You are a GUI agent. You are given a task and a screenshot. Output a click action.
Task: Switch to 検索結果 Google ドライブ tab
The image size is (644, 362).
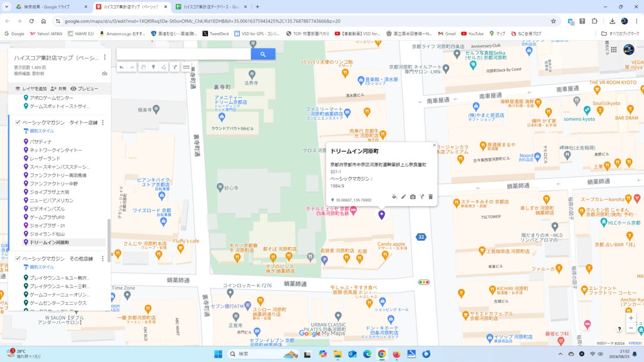click(52, 7)
